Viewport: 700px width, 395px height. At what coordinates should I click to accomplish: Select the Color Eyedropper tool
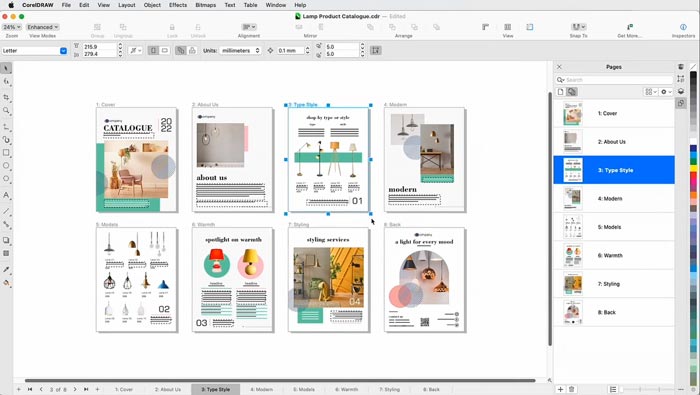click(6, 270)
